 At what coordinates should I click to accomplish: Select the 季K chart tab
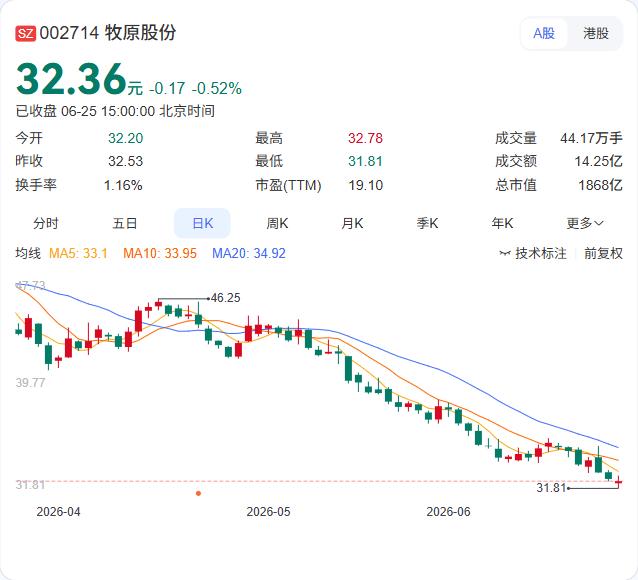[x=427, y=223]
